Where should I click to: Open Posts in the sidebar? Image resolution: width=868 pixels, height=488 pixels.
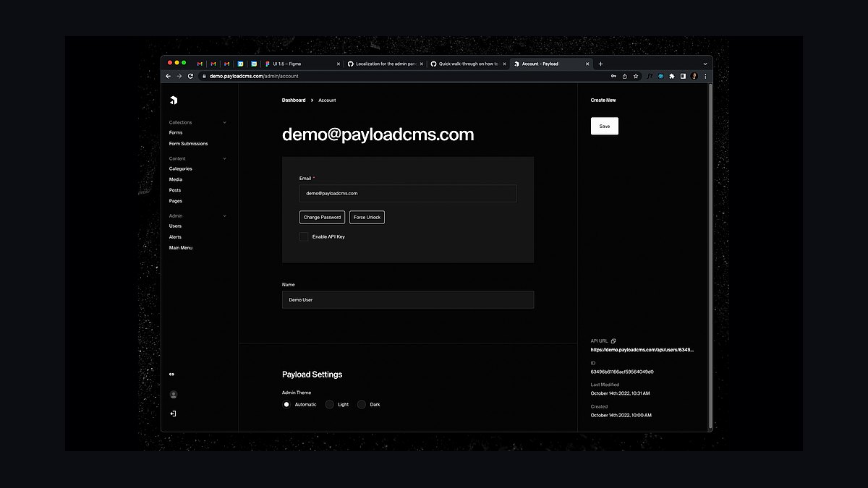point(175,190)
